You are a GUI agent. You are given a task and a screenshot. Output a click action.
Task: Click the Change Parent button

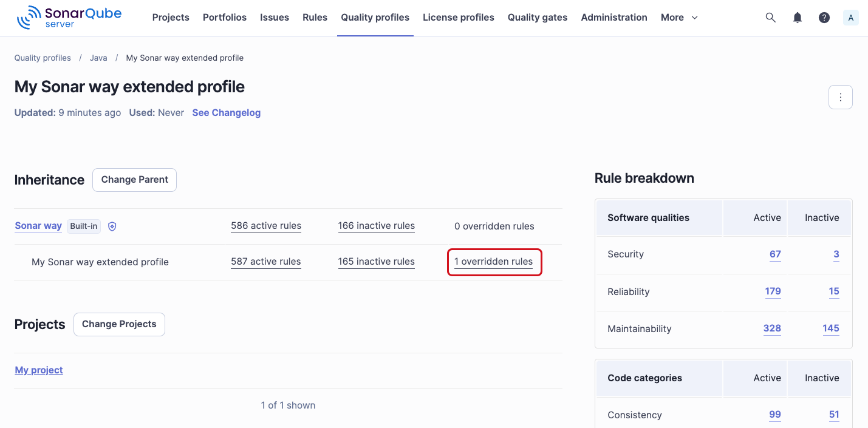pyautogui.click(x=135, y=180)
